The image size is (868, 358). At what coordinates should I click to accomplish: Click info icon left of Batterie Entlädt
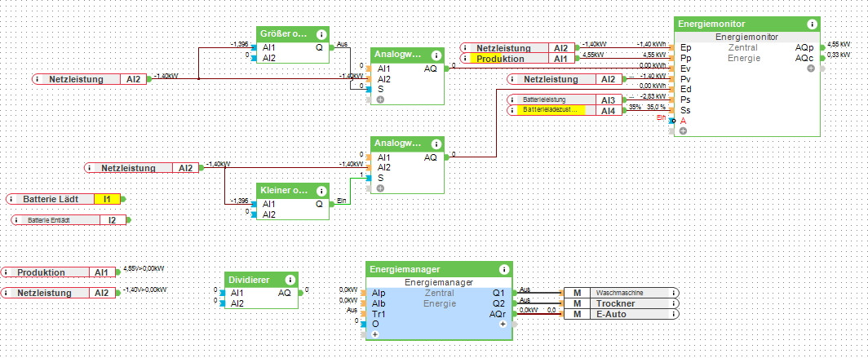pyautogui.click(x=18, y=220)
